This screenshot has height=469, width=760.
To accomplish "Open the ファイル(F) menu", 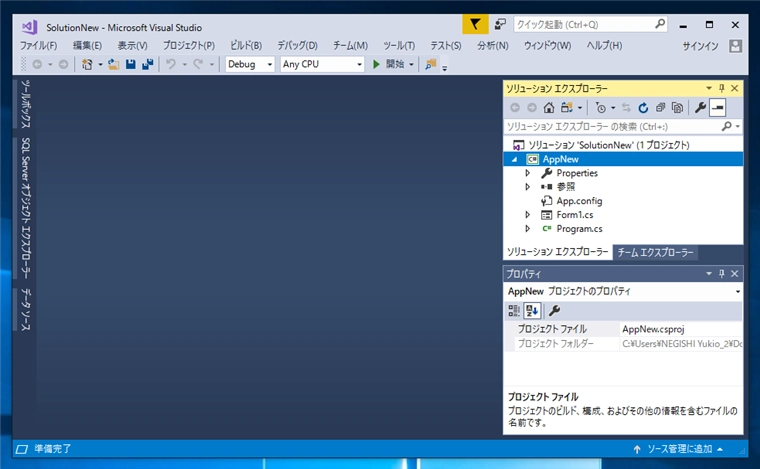I will [38, 46].
